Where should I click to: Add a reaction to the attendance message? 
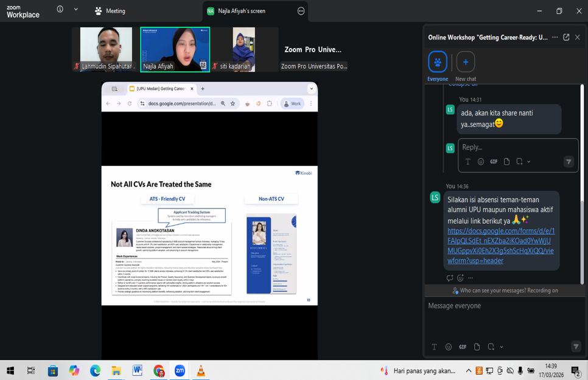[x=460, y=278]
